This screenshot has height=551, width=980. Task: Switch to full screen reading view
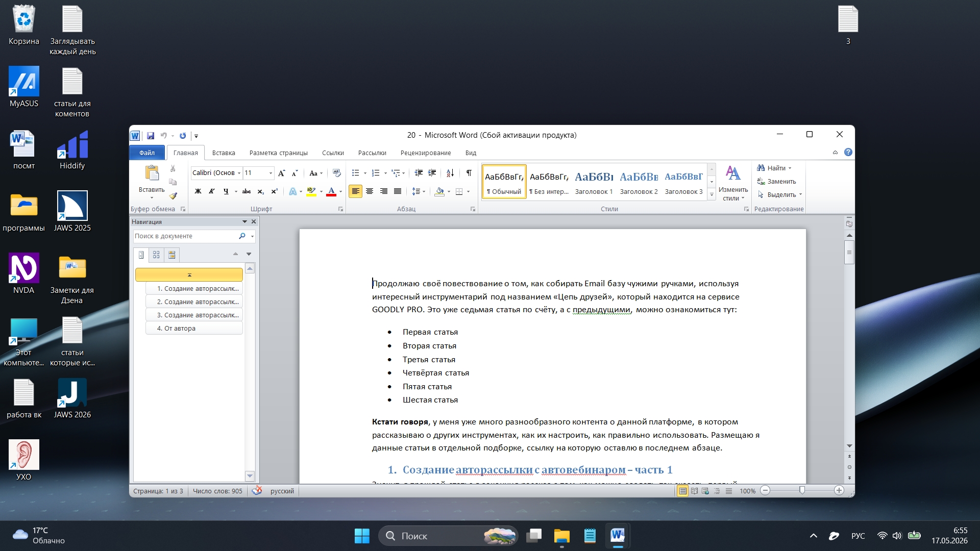694,491
